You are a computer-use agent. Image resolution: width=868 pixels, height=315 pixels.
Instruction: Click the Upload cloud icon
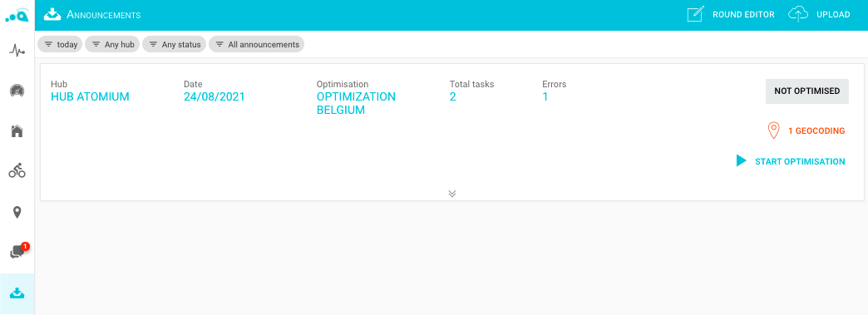pyautogui.click(x=797, y=14)
